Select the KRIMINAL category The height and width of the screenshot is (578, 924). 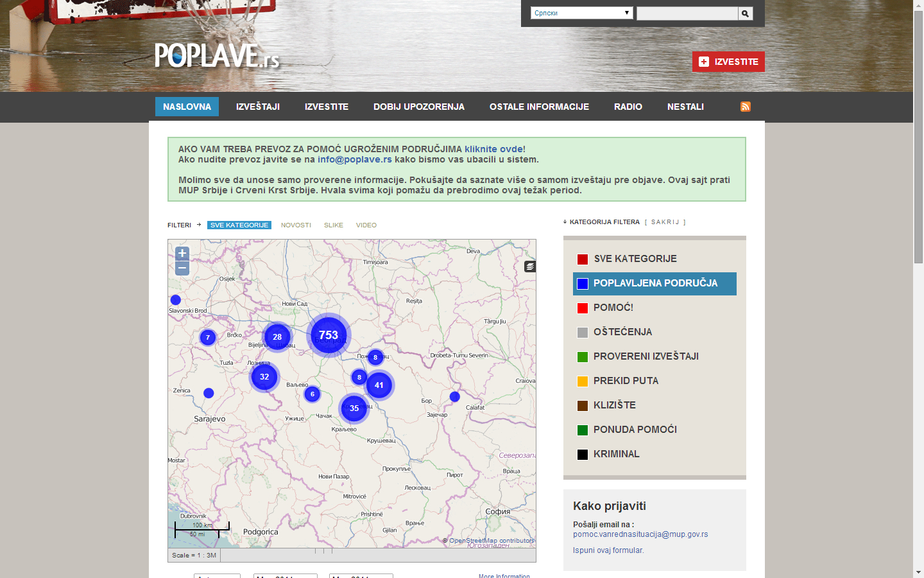pos(654,454)
